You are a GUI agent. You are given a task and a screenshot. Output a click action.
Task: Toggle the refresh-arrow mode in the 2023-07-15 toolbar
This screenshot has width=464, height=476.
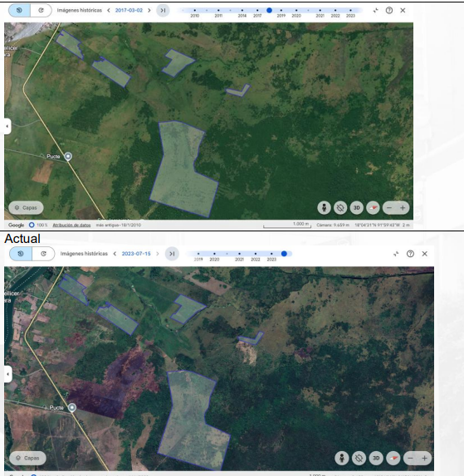tap(43, 254)
